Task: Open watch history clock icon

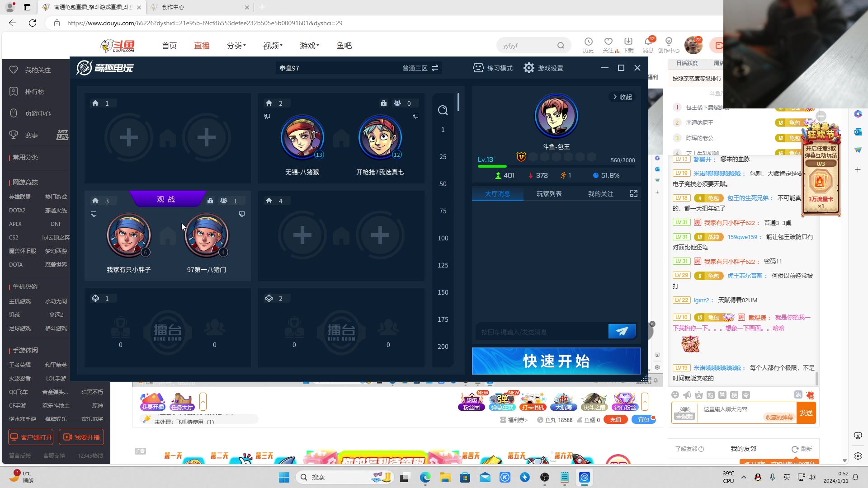Action: pos(588,42)
